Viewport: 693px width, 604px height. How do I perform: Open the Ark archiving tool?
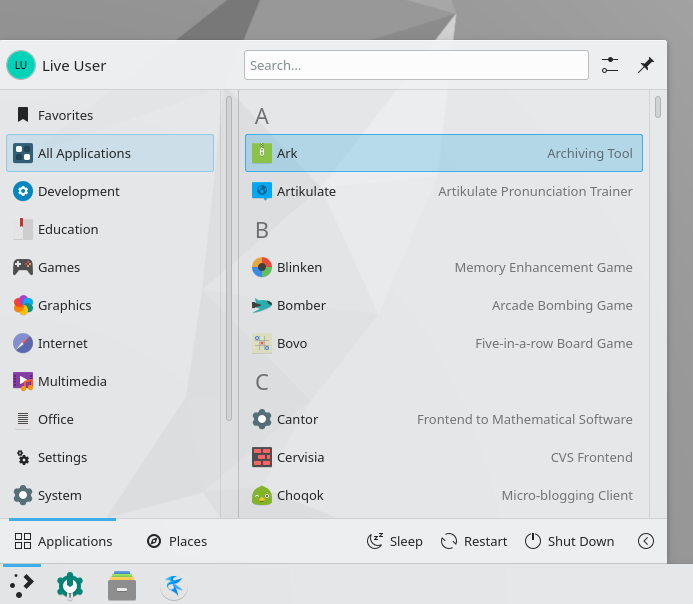click(444, 153)
